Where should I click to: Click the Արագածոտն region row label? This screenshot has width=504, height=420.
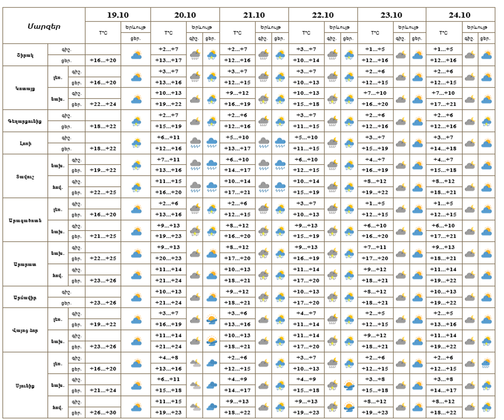pyautogui.click(x=25, y=220)
